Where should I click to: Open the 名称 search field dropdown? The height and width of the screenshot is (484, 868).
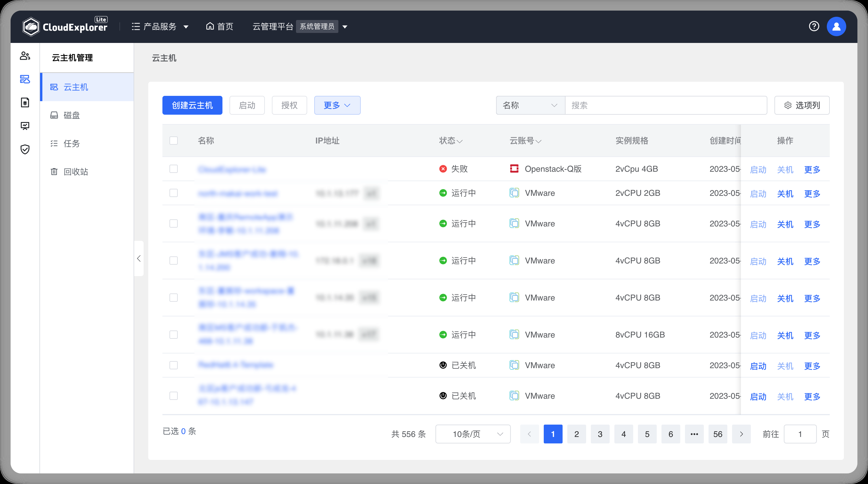point(530,105)
